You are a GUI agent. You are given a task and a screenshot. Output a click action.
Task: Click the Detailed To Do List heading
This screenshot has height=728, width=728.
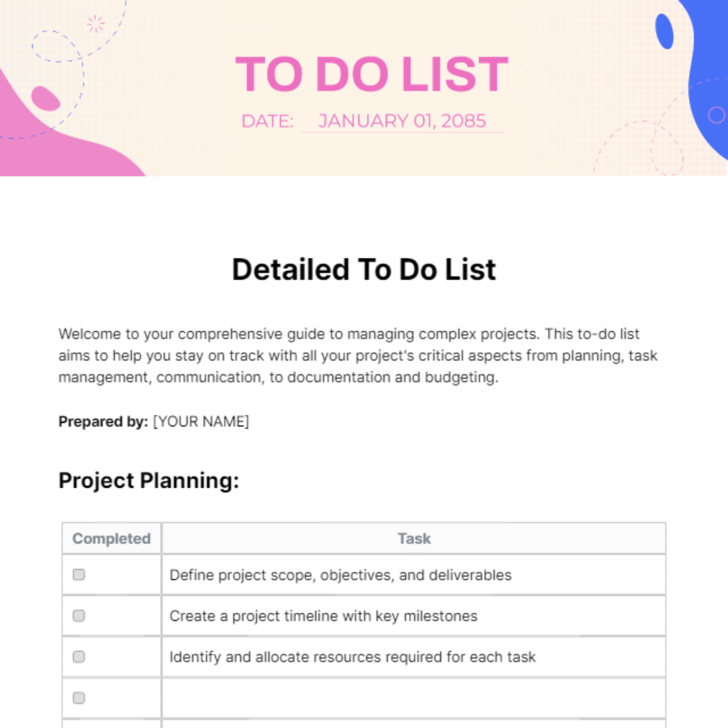[x=364, y=270]
